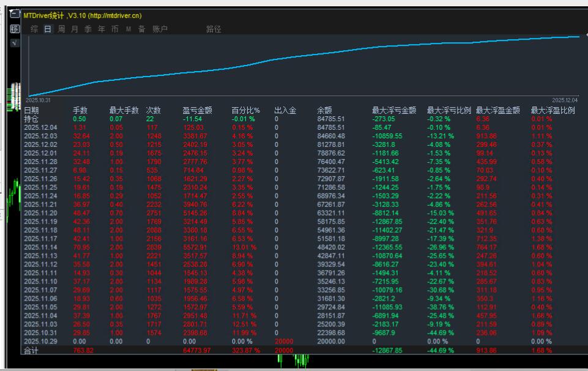Select the 2025.12.03 date row
This screenshot has height=371, width=588.
40,136
